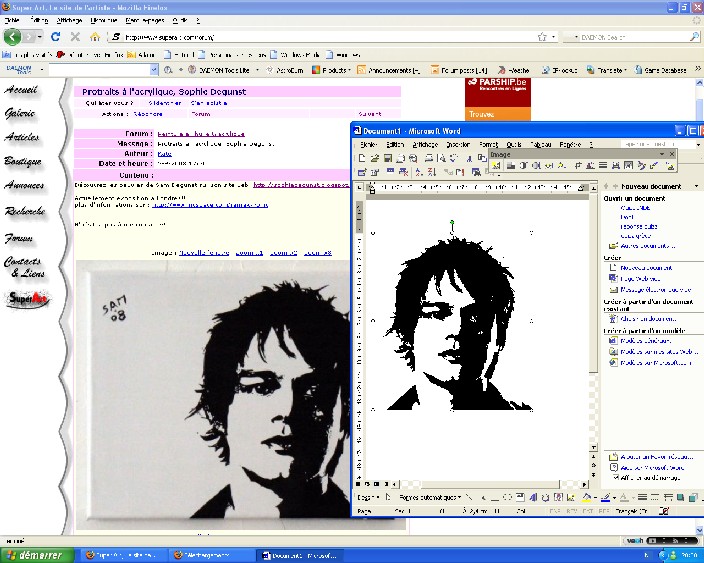The width and height of the screenshot is (704, 563).
Task: Click Boutique link in website sidebar
Action: pyautogui.click(x=23, y=161)
